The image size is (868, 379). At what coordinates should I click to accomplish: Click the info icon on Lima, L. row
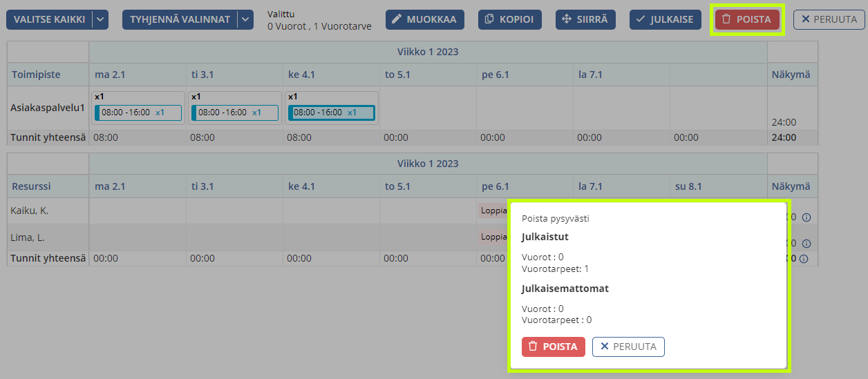806,244
